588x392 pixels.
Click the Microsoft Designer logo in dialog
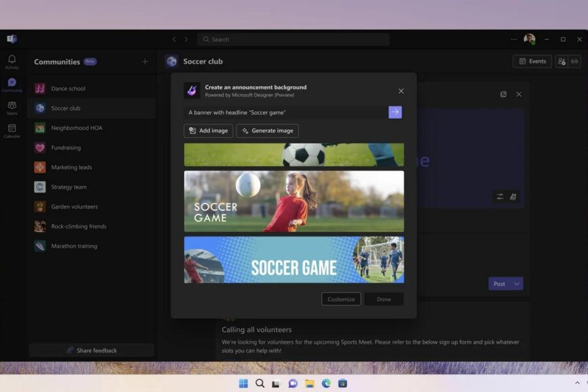(x=192, y=91)
